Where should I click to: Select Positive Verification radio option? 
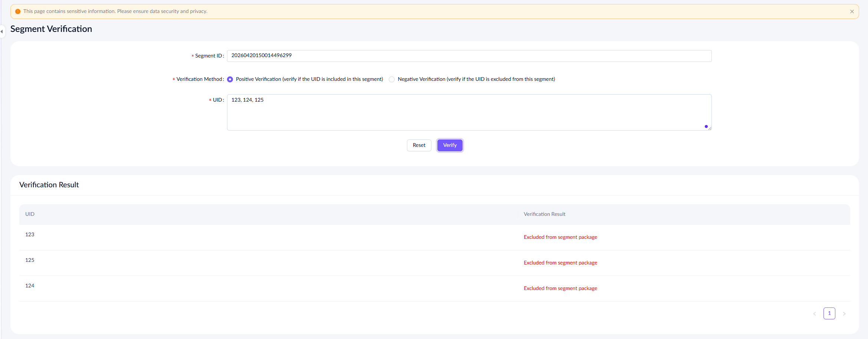pos(230,79)
